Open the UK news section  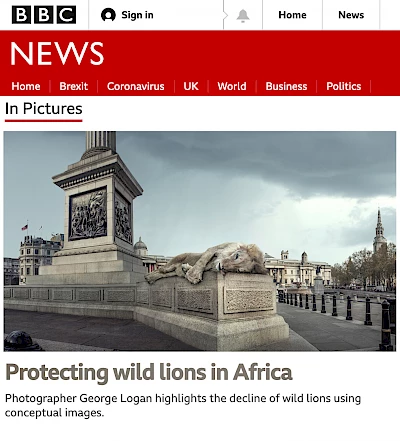coord(191,86)
